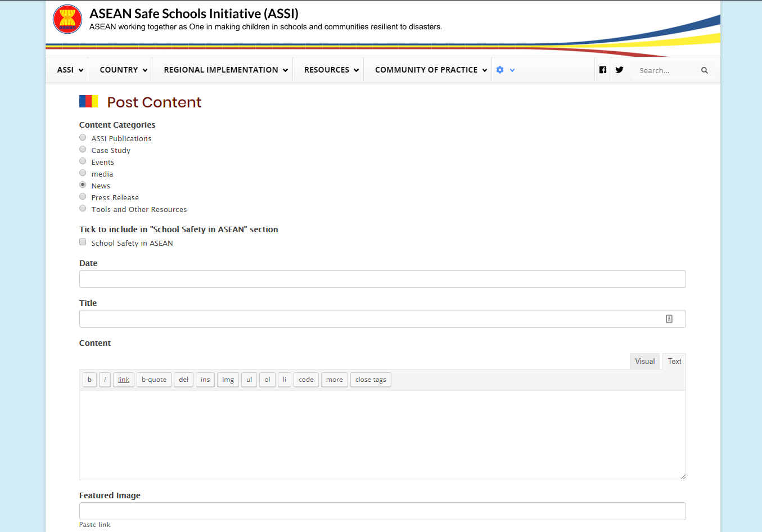Open the dropdown arrow beside the gear

point(512,70)
